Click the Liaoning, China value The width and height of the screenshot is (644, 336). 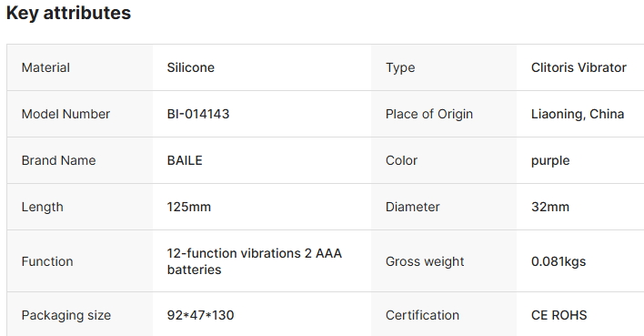[578, 114]
